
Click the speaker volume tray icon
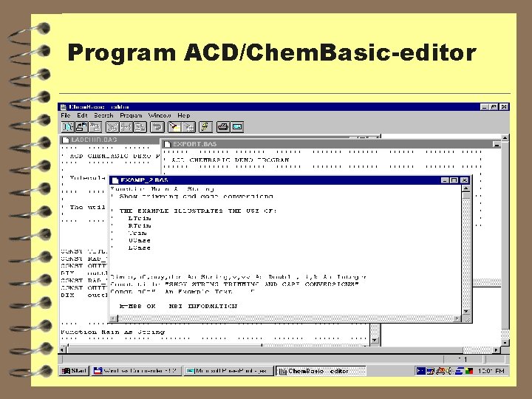pos(449,371)
